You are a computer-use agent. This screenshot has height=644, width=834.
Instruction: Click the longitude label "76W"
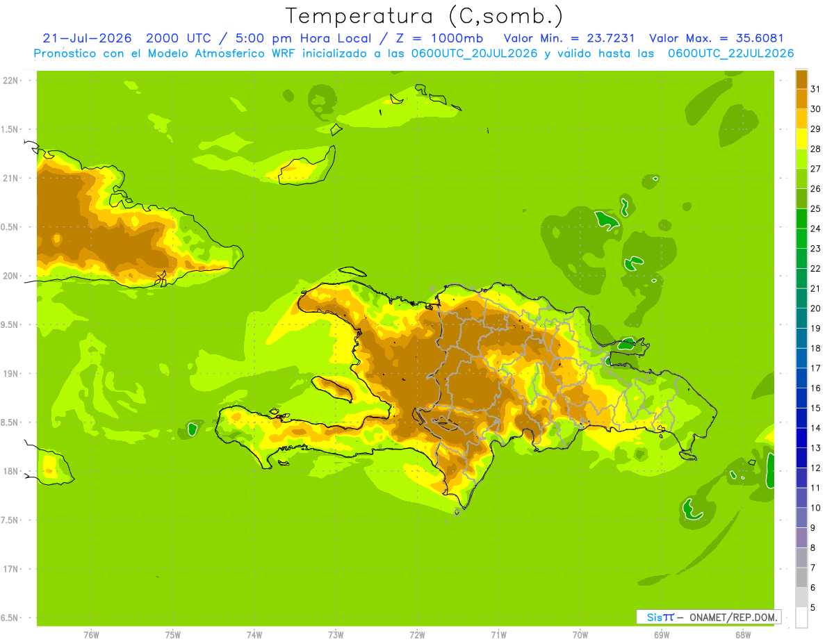coord(91,634)
